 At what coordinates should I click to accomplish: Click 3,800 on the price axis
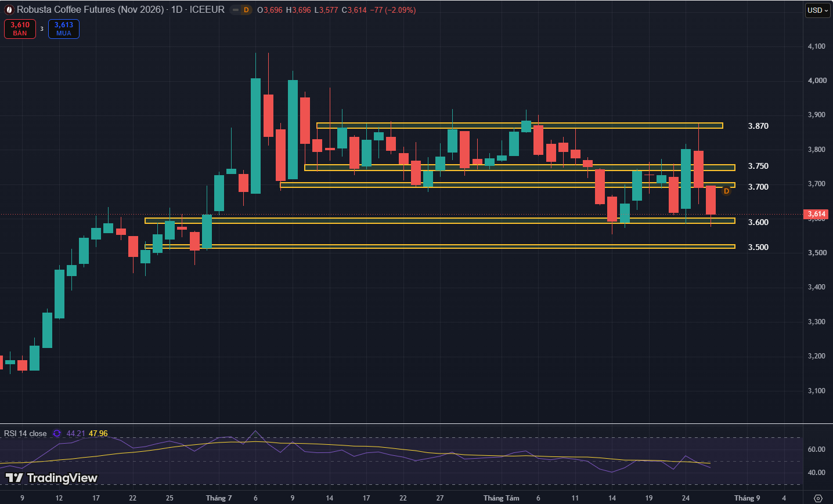(x=817, y=150)
